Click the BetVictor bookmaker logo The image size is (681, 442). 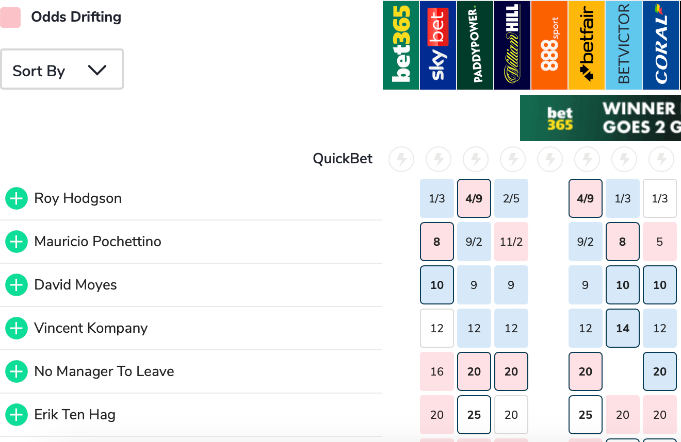coord(624,45)
